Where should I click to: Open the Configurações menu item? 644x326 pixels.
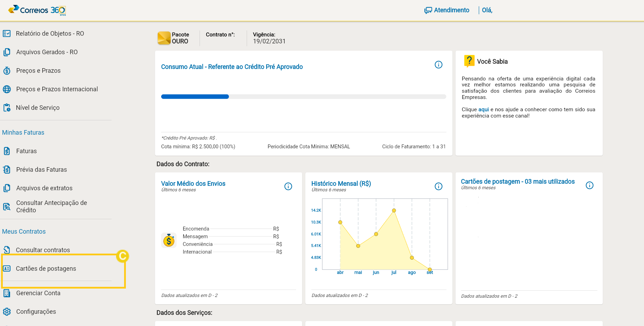(36, 312)
